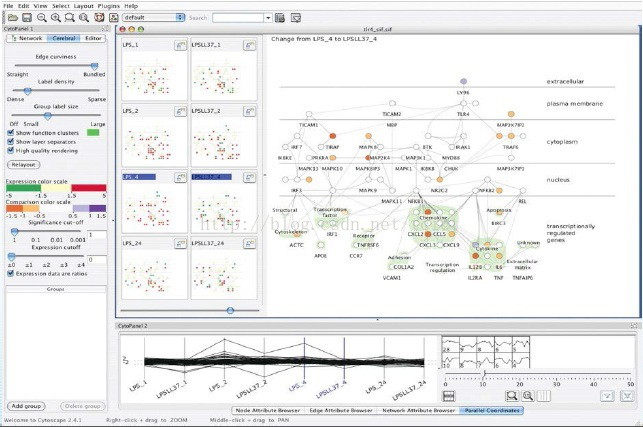Click the help lifesaver icon in toolbar

100,18
